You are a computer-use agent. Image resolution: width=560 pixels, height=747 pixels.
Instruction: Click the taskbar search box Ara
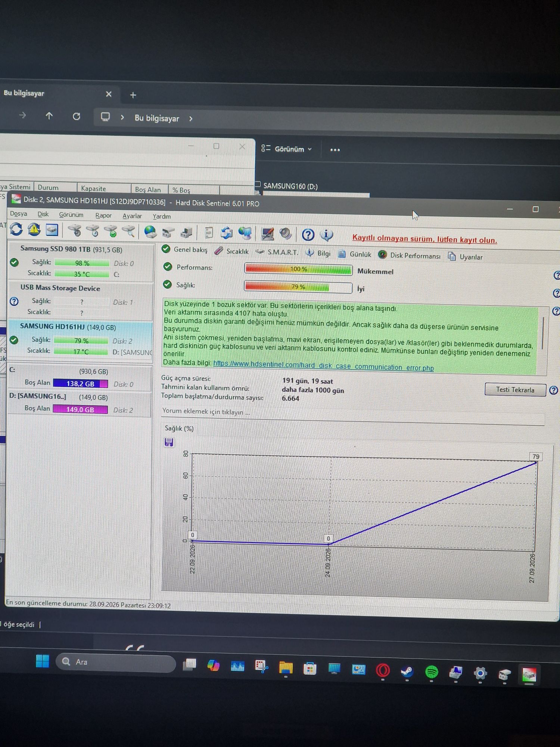point(116,662)
